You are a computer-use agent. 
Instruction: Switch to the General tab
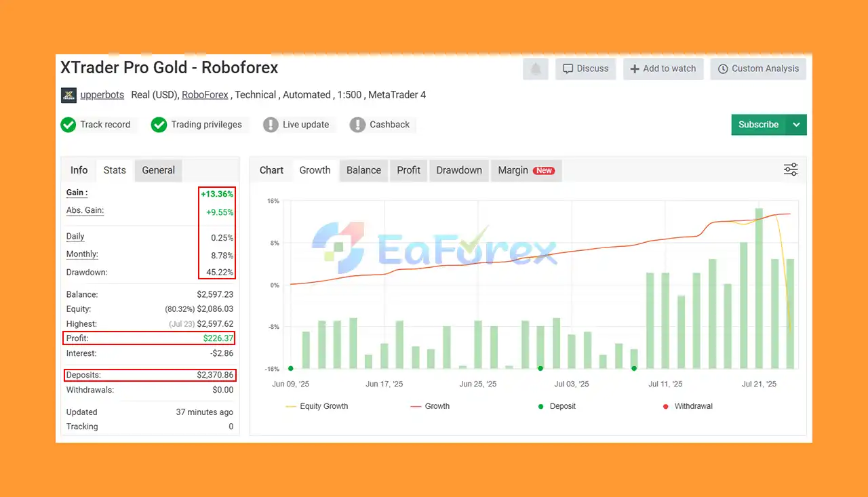(159, 170)
